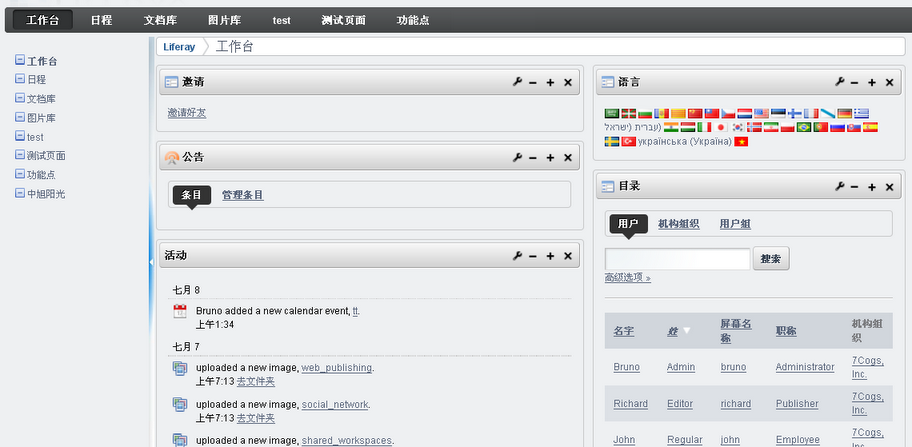Select the Swedish flag
This screenshot has height=447, width=912.
coord(612,142)
